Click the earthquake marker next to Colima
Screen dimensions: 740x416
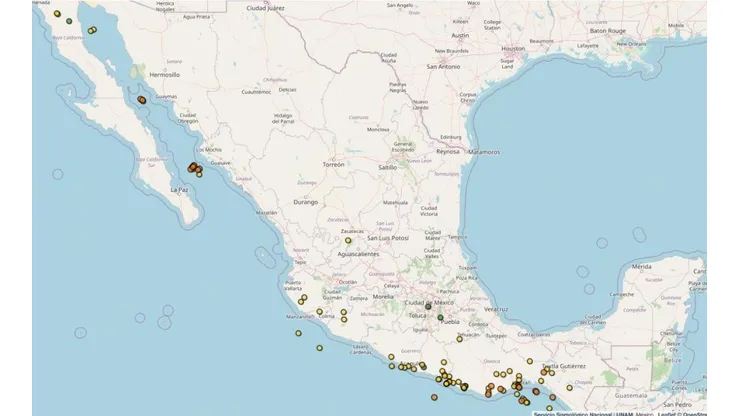click(x=320, y=312)
